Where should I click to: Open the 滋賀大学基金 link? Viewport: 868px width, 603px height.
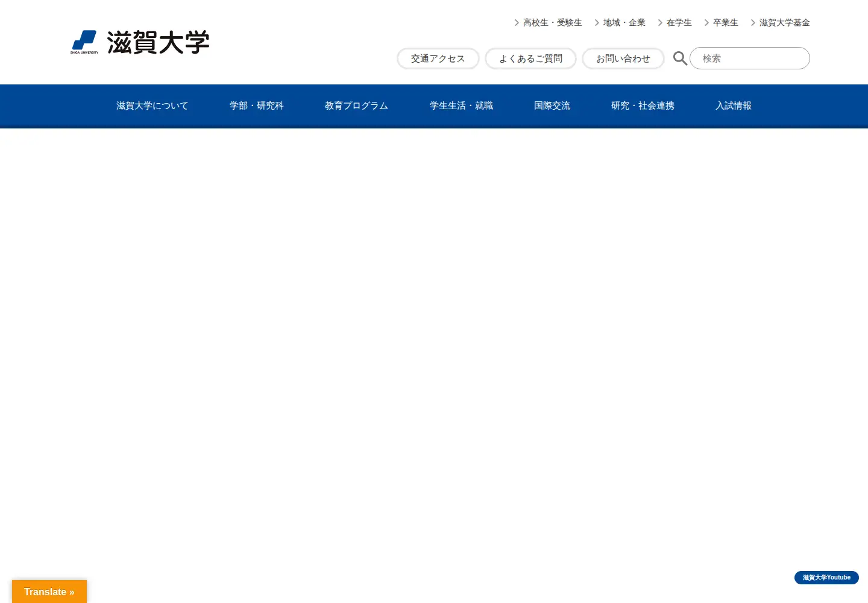tap(780, 22)
